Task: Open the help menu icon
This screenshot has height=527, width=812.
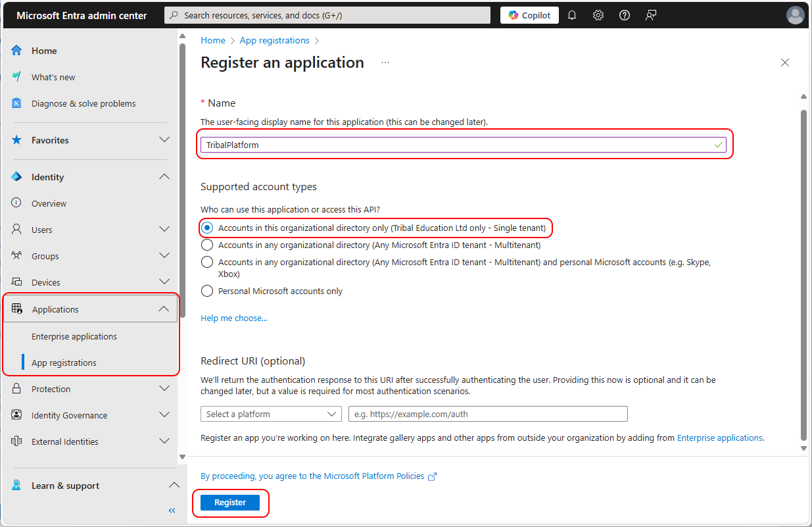Action: [624, 14]
